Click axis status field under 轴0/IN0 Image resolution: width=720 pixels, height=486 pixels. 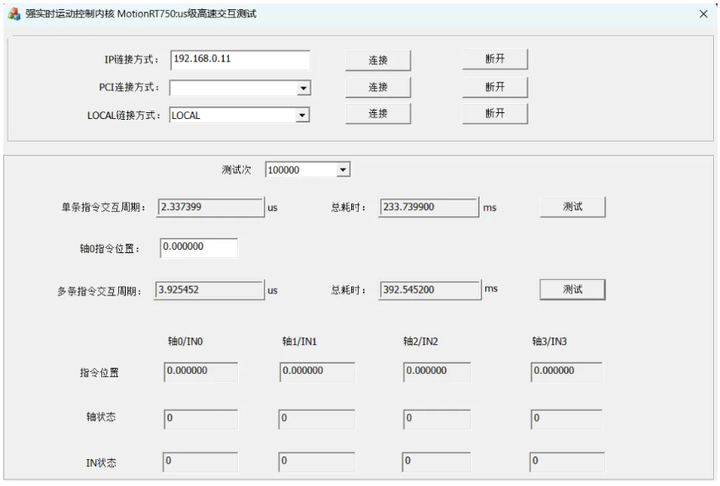point(201,419)
